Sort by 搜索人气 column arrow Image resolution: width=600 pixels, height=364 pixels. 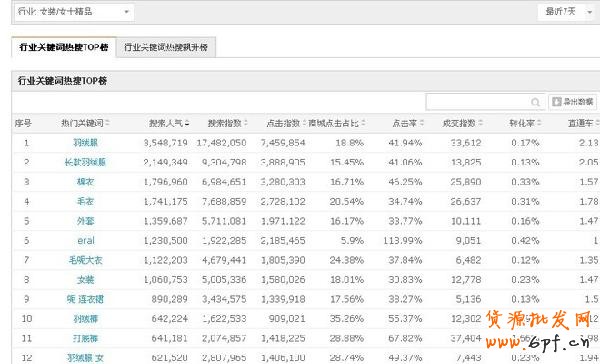pos(187,123)
